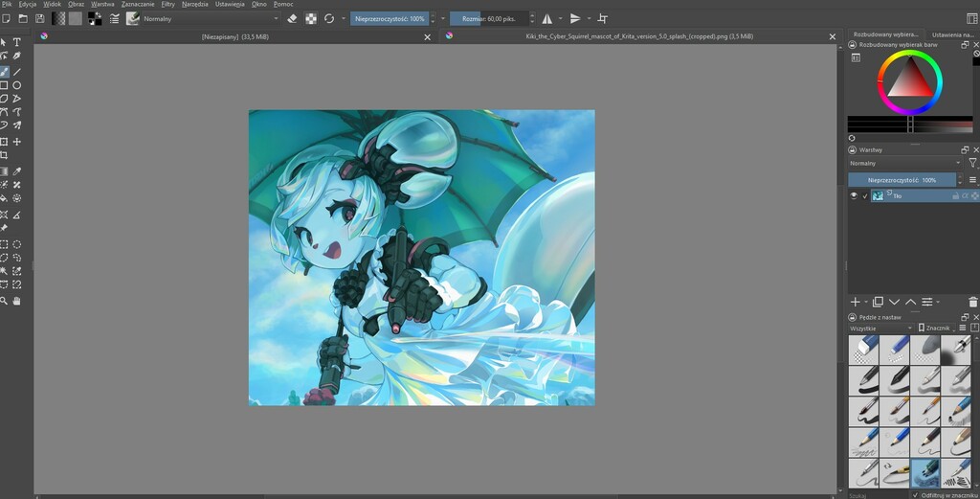Toggle Odfiltruj w znaczniku checkbox

tap(915, 495)
